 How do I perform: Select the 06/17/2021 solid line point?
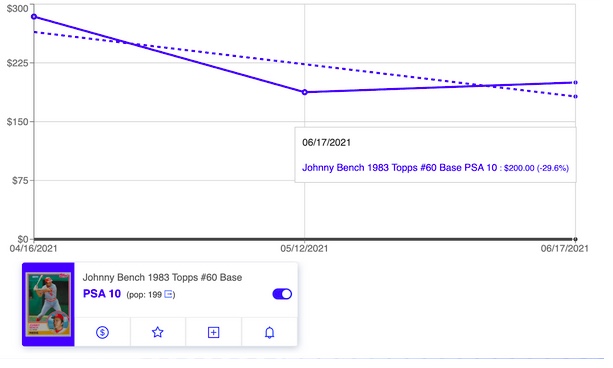pos(575,83)
